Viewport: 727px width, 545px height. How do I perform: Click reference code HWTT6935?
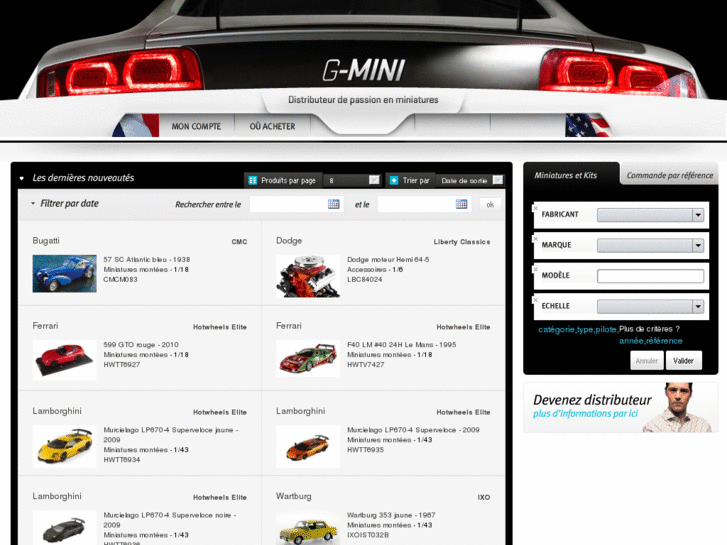point(365,449)
